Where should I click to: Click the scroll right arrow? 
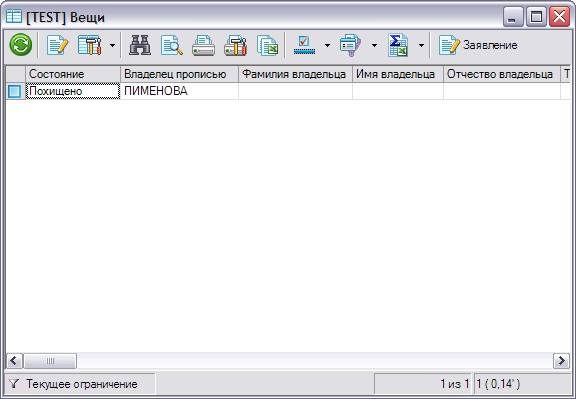(x=561, y=361)
